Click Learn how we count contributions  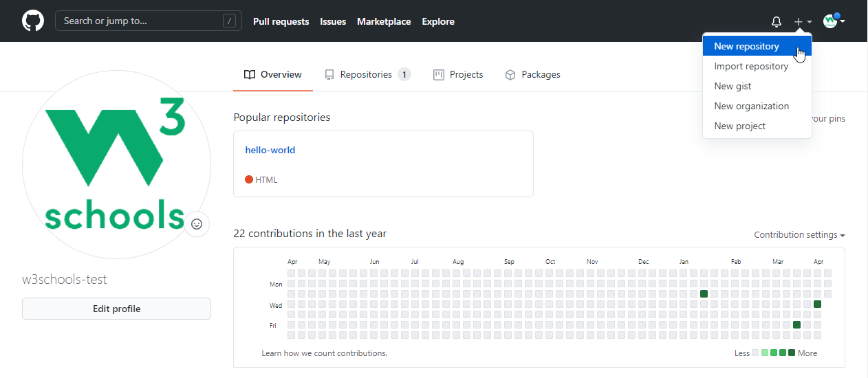tap(324, 353)
